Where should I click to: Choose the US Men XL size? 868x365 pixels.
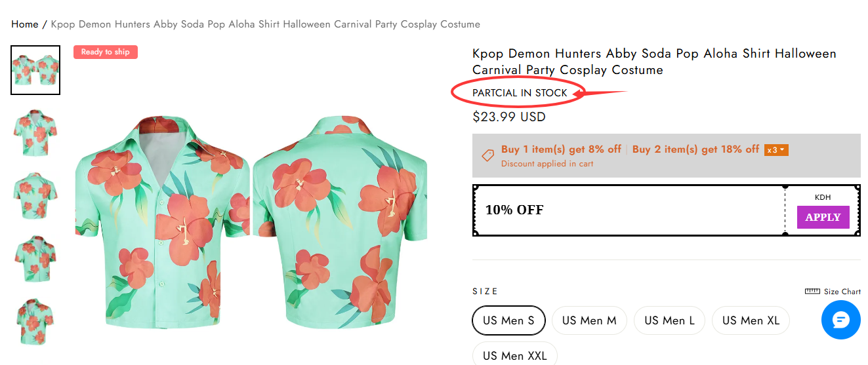[x=751, y=320]
